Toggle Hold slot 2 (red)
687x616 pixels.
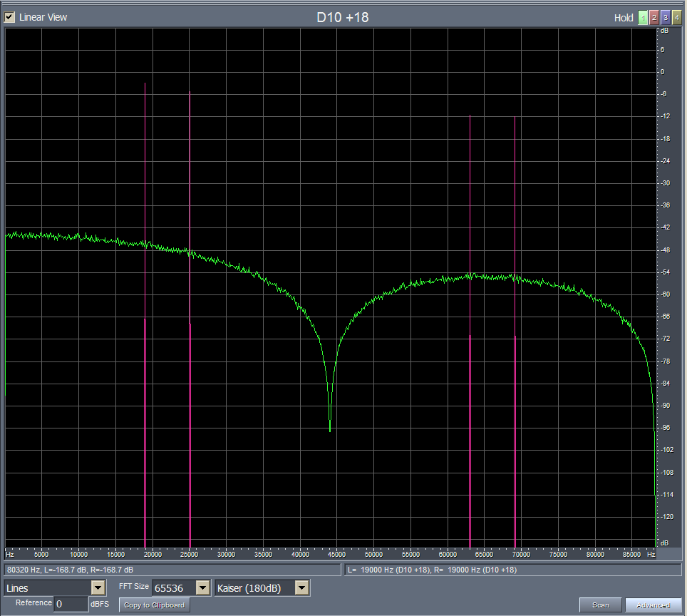[x=654, y=18]
